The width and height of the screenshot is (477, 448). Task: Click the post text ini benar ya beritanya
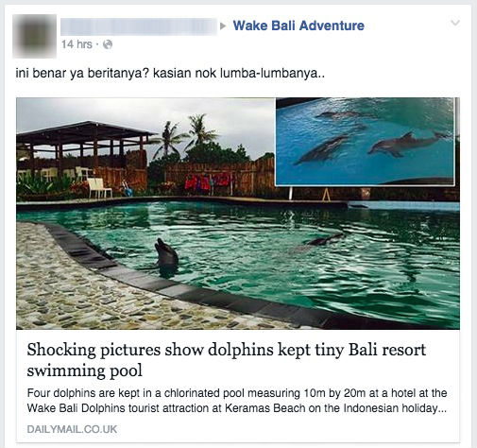(170, 74)
